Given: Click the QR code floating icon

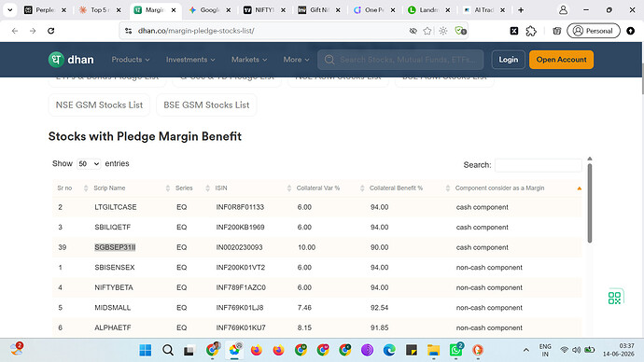Looking at the screenshot, I should coord(615,298).
